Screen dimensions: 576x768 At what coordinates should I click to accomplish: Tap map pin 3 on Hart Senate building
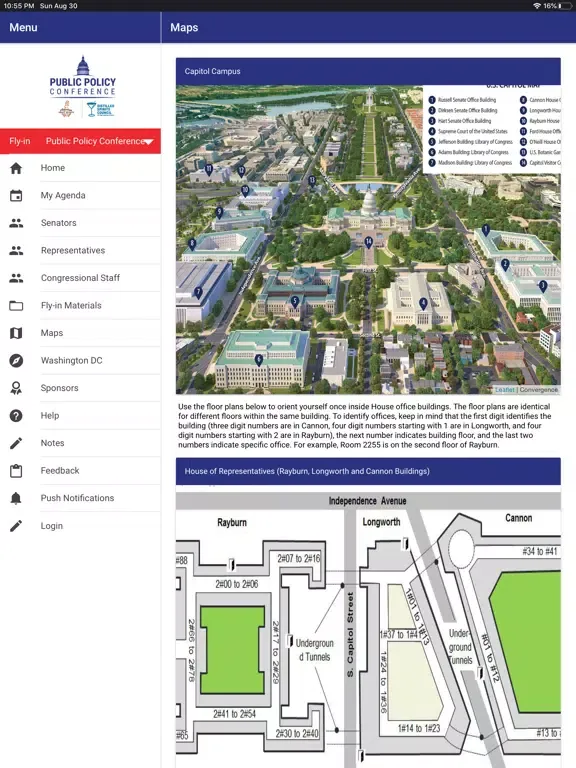pyautogui.click(x=542, y=286)
